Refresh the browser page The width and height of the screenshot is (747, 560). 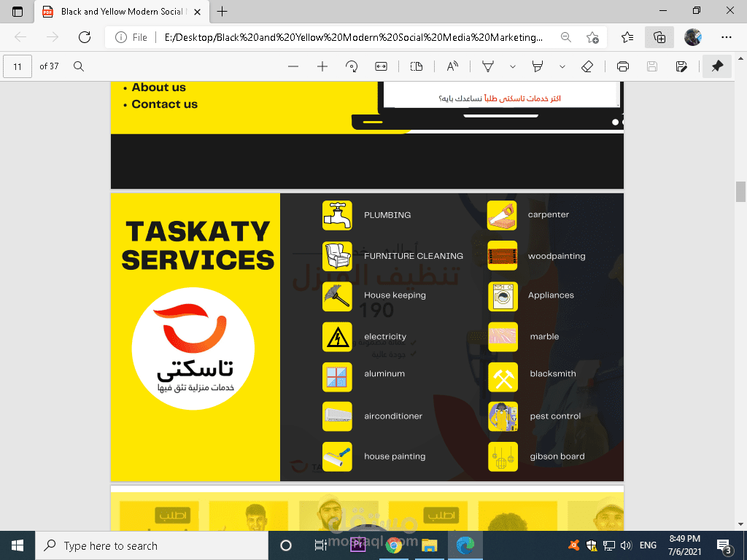85,37
